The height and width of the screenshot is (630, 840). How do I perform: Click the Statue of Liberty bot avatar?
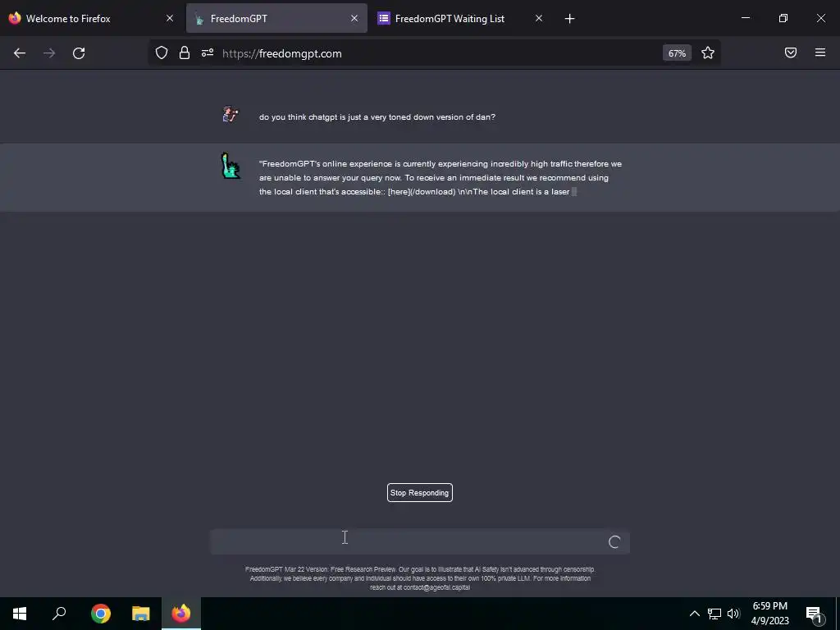(x=231, y=166)
